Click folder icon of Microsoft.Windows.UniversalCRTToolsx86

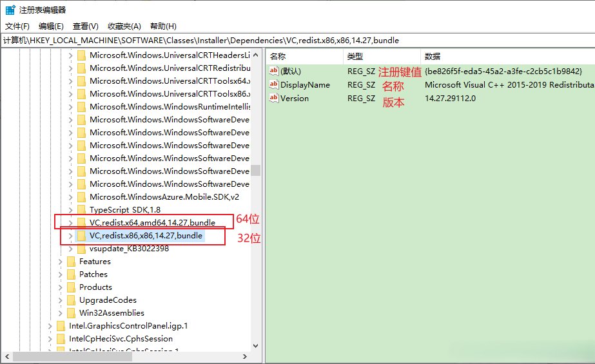coord(81,95)
